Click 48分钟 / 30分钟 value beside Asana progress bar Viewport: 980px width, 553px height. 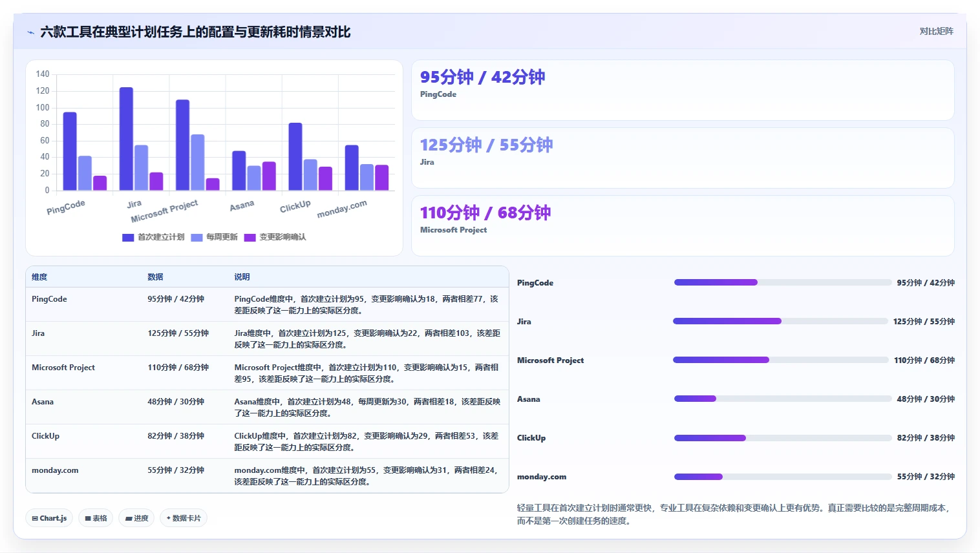point(926,399)
